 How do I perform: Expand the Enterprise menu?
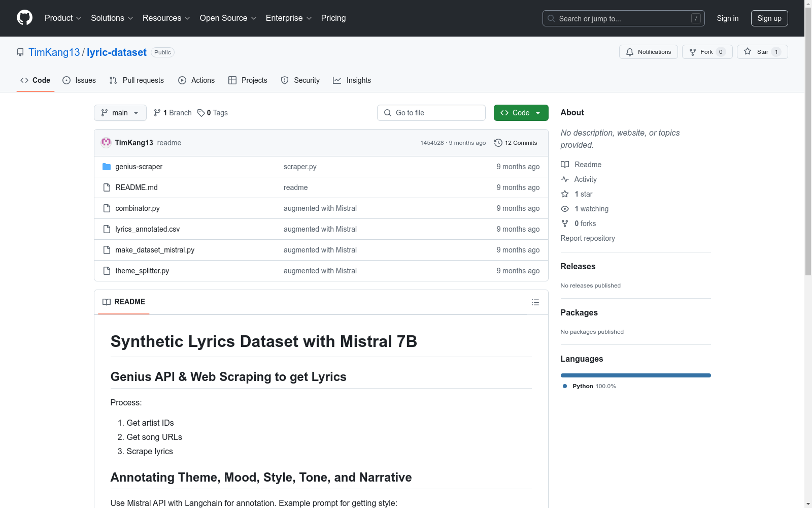pos(289,18)
